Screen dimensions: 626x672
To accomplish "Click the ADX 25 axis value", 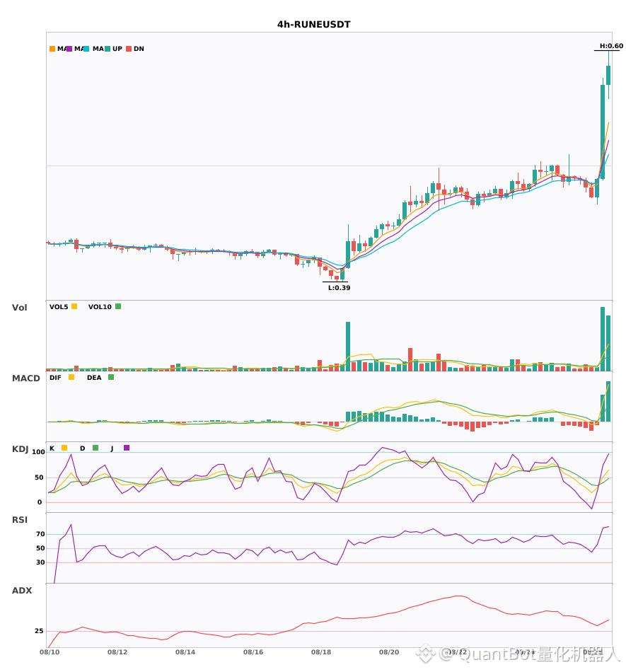I will coord(40,631).
